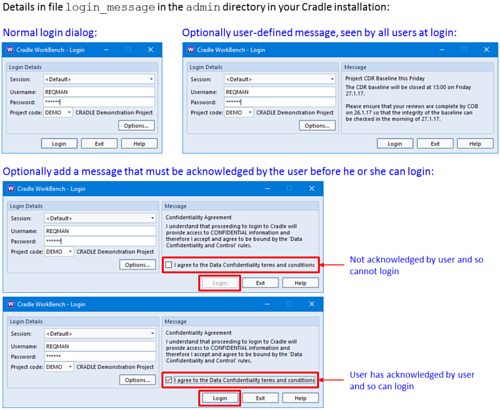Click the greyed-out Login button in unchecked agreement dialog

(220, 283)
